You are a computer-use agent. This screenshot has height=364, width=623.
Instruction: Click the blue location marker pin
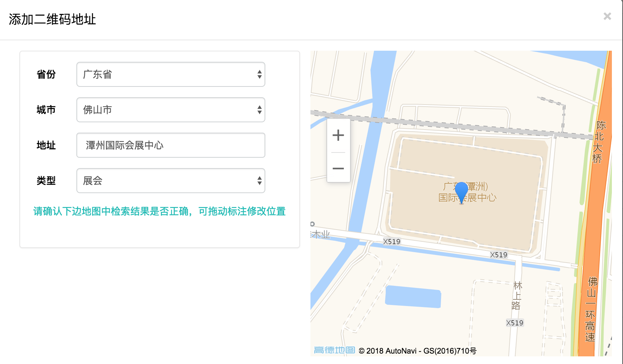pos(461,191)
